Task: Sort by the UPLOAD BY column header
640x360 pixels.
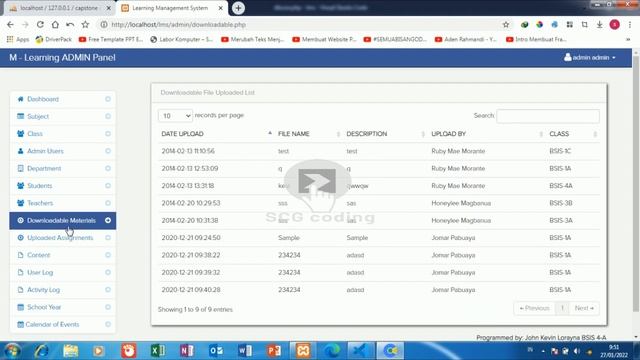Action: (x=487, y=134)
